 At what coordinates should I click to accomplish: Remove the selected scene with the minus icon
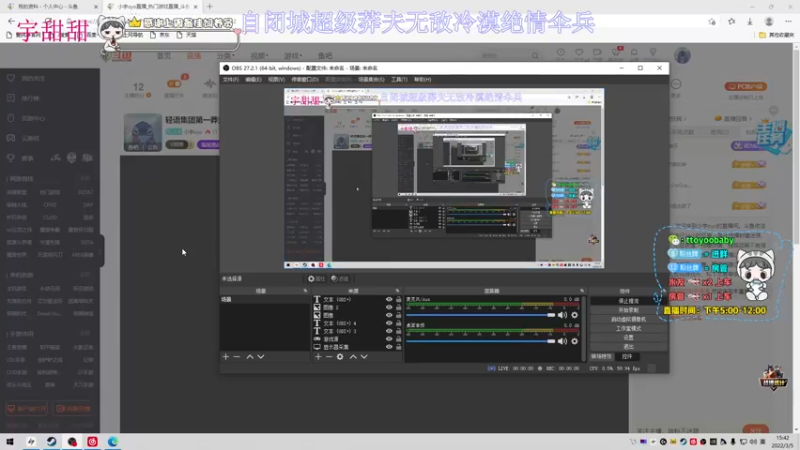237,357
